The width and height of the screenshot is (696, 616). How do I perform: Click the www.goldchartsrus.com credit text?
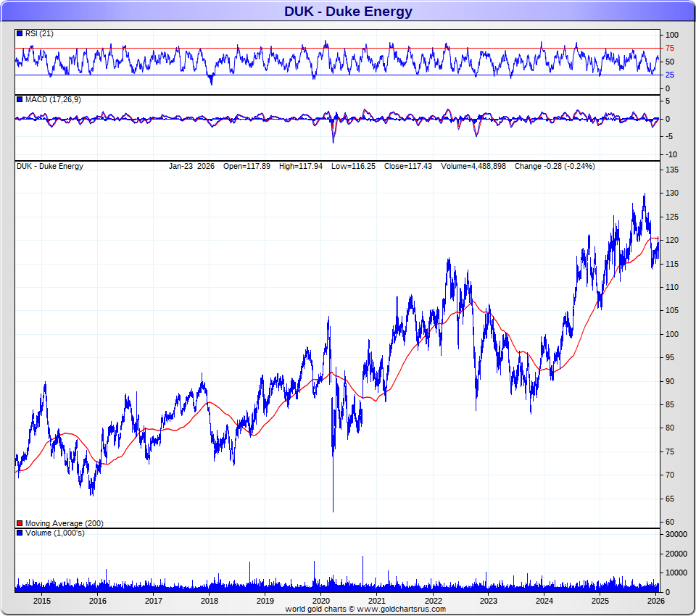coord(401,609)
